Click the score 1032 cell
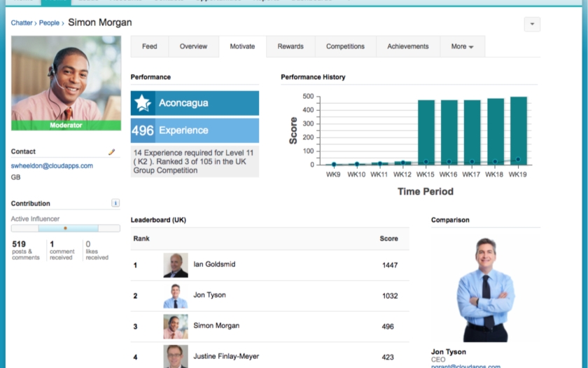 390,297
